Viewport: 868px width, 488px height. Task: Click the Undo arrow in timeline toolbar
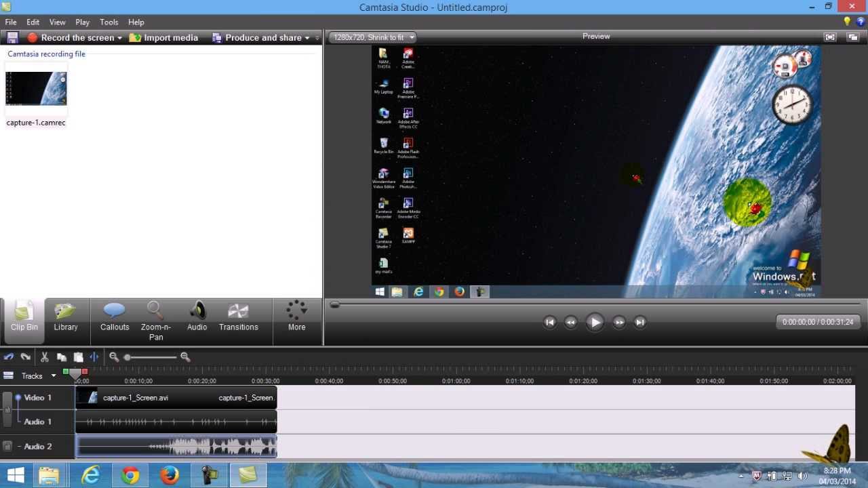pyautogui.click(x=9, y=357)
